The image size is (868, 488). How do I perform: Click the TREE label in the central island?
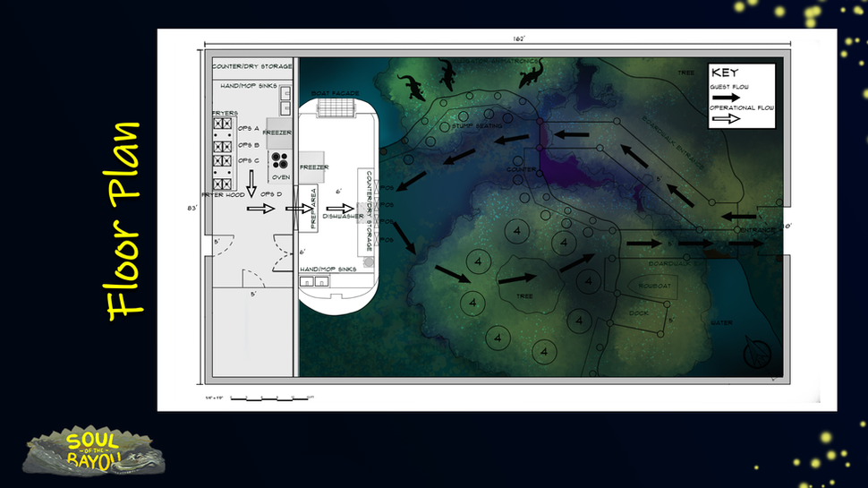[524, 296]
